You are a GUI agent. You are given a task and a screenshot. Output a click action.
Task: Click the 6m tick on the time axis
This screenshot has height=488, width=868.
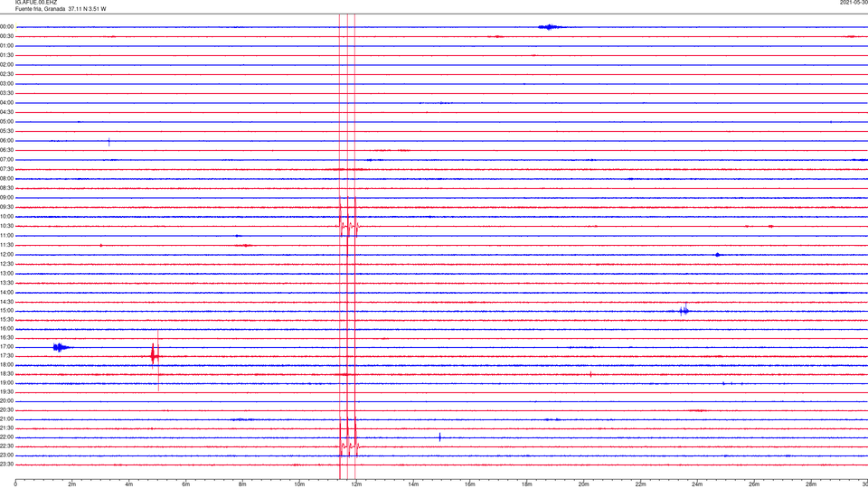186,484
